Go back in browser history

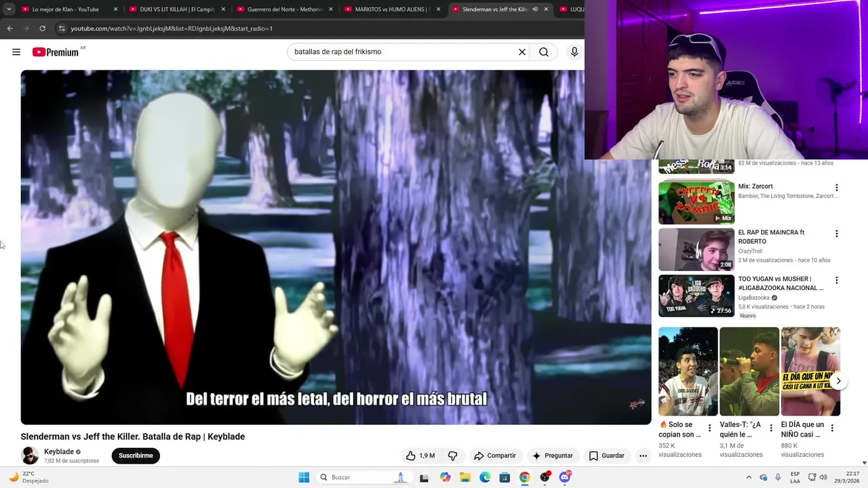click(9, 28)
